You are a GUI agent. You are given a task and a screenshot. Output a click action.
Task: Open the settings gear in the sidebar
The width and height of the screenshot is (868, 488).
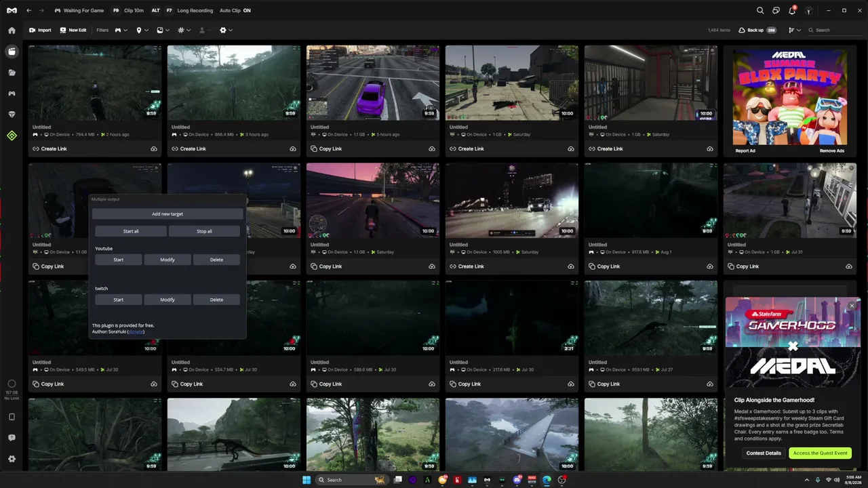click(x=12, y=459)
